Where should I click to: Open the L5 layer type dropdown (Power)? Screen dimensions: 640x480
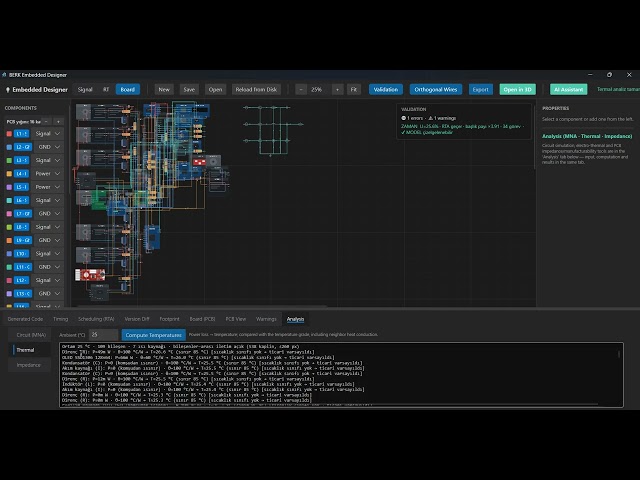(48, 187)
